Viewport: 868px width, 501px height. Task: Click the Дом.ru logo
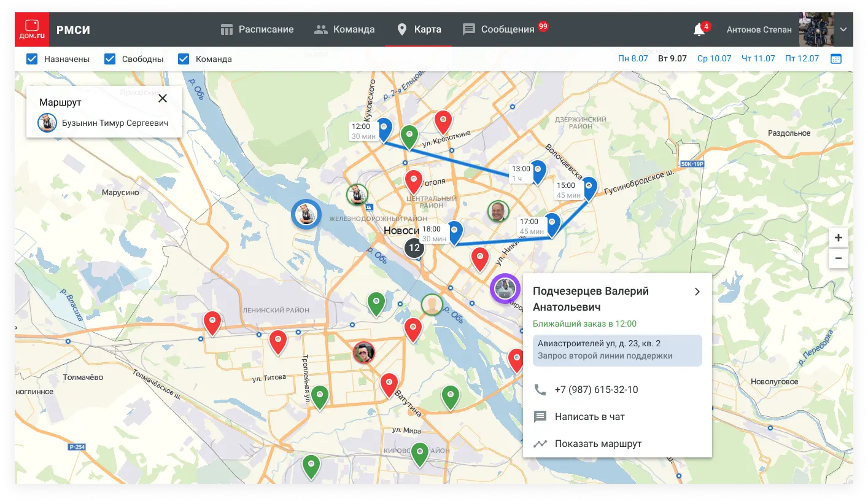click(x=32, y=29)
